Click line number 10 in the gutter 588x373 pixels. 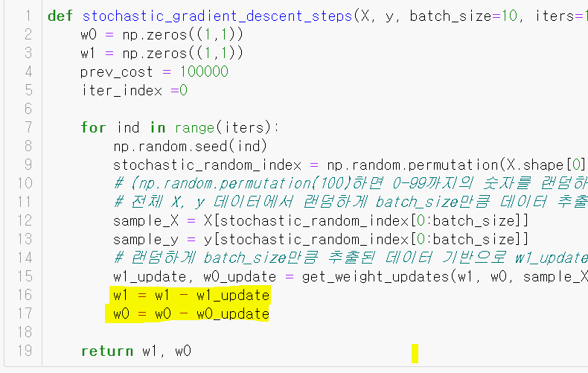click(25, 183)
